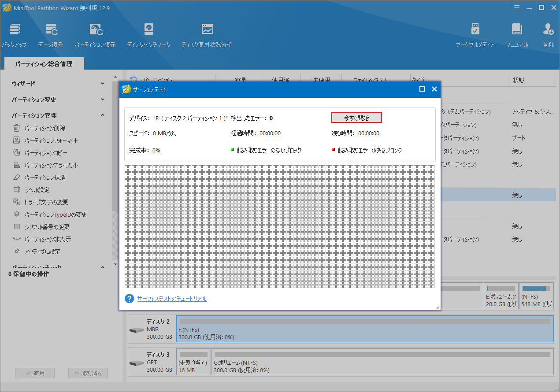Switch to パーティション総合管理 tab
The width and height of the screenshot is (560, 392).
pos(44,64)
